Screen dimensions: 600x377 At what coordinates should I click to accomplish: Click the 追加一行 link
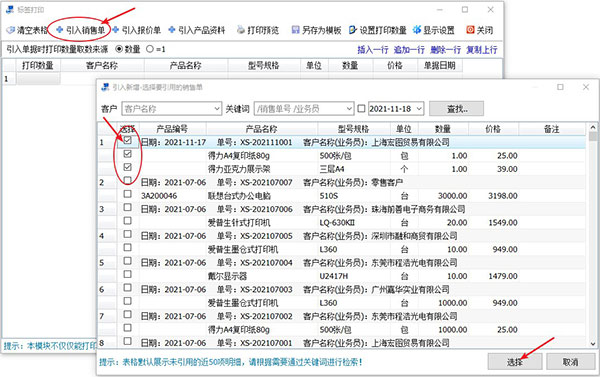pos(409,50)
